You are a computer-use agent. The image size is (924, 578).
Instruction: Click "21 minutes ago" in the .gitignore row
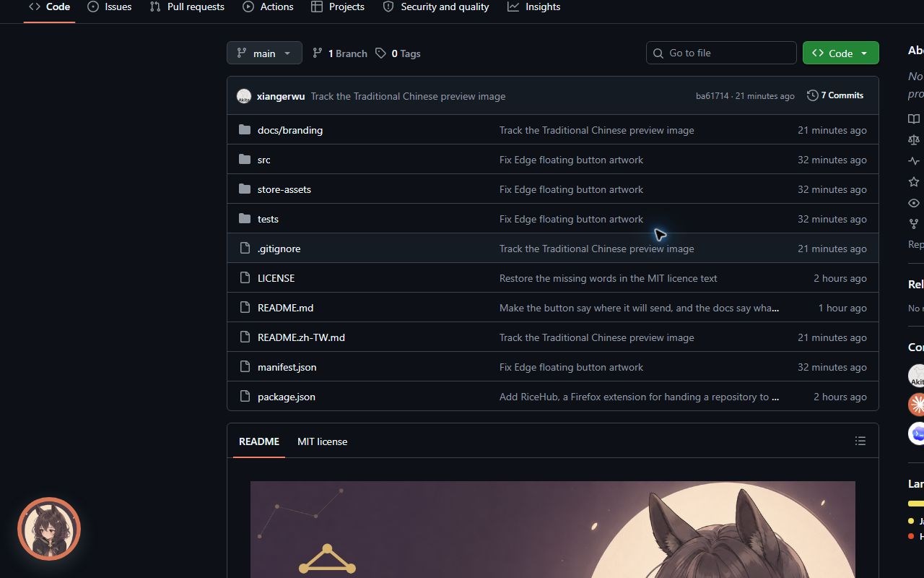[832, 249]
